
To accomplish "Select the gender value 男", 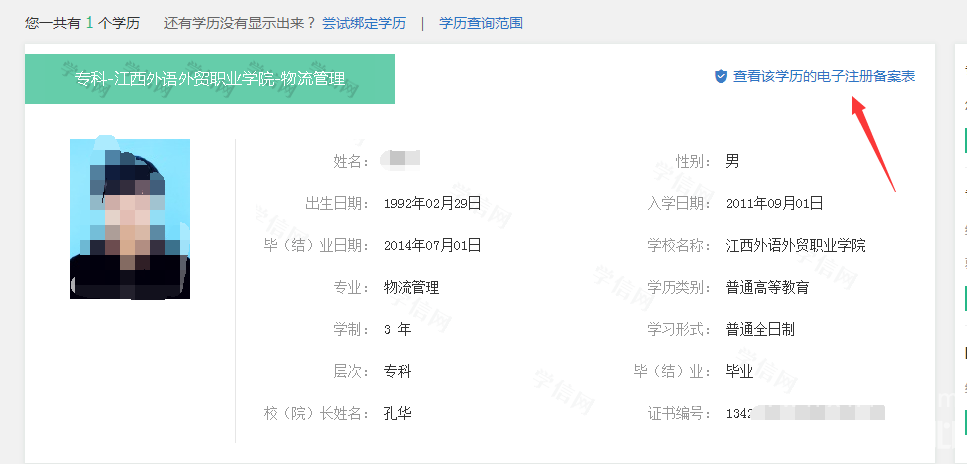I will click(732, 161).
